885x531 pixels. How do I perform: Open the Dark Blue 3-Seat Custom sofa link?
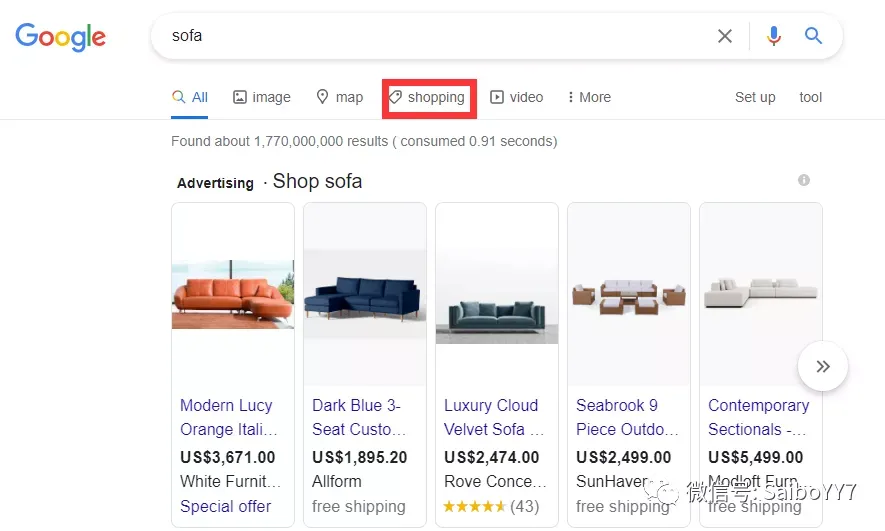[359, 417]
